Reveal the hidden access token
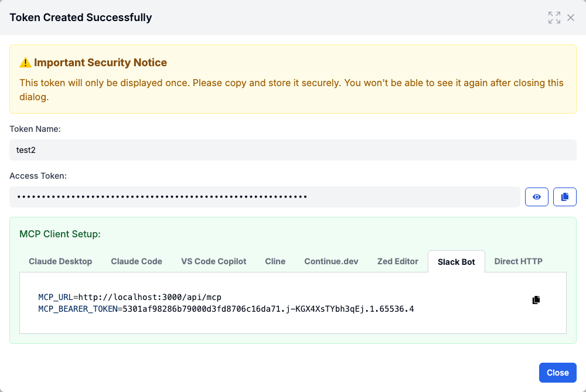This screenshot has height=392, width=586. (537, 197)
